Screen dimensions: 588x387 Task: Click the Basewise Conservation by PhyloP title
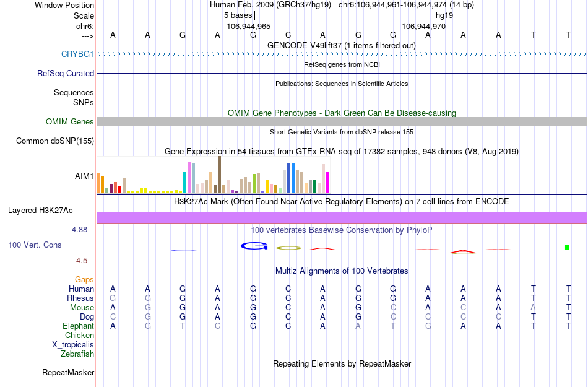point(341,230)
